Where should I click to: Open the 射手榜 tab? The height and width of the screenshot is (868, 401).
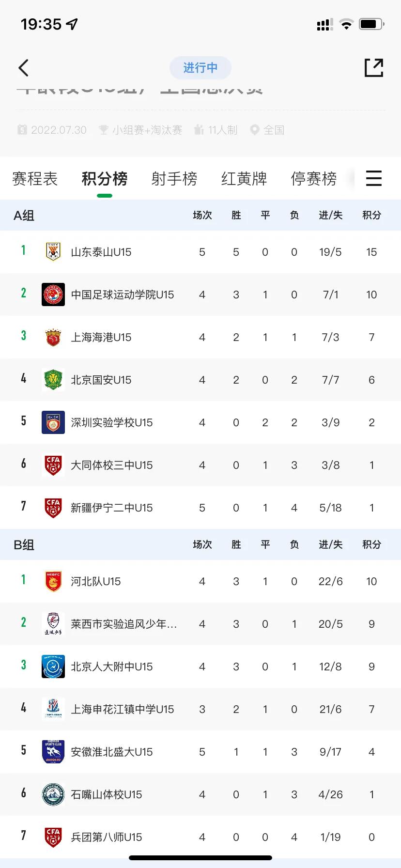coord(174,178)
